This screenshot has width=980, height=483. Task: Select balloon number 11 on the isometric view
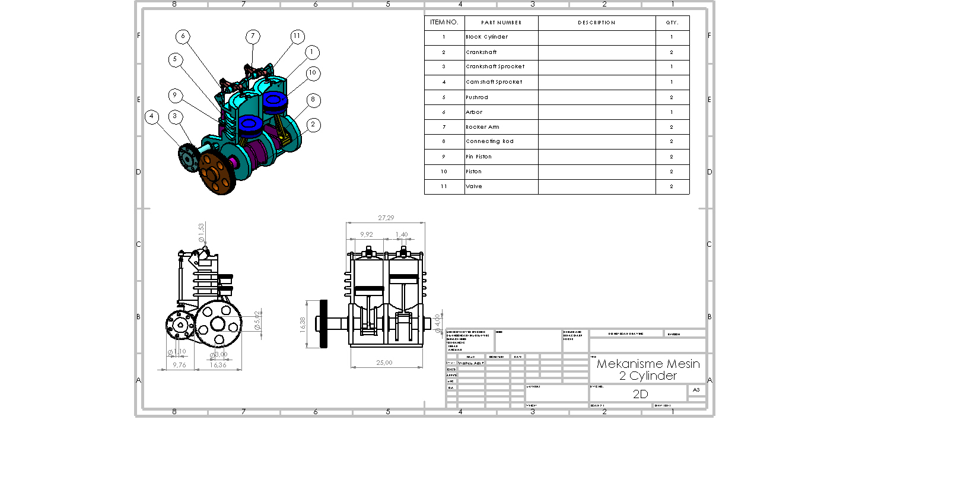(297, 37)
